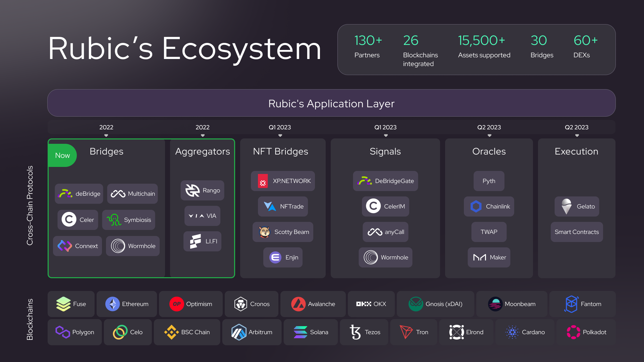
Task: Click the green Now badge
Action: click(62, 155)
